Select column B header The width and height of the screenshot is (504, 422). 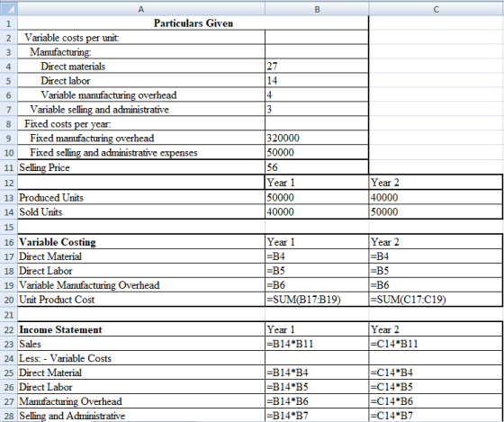coord(317,9)
